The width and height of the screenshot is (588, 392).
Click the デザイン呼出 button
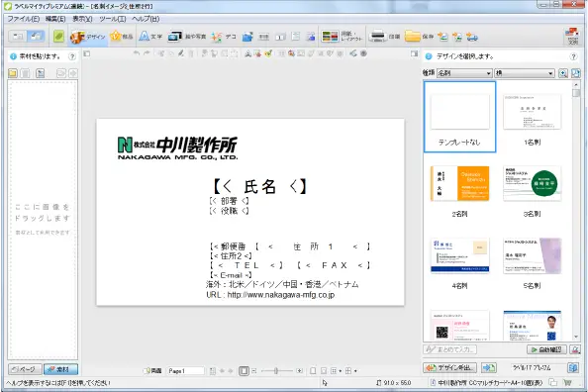pyautogui.click(x=450, y=368)
